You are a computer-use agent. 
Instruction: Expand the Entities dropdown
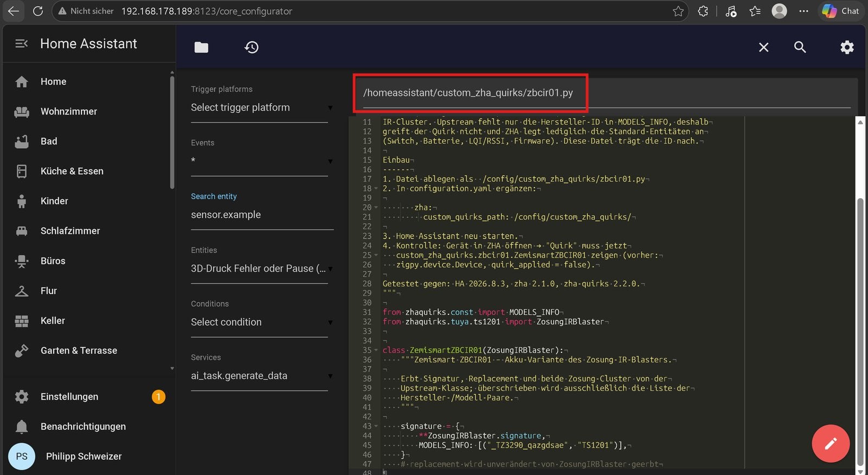coord(261,269)
